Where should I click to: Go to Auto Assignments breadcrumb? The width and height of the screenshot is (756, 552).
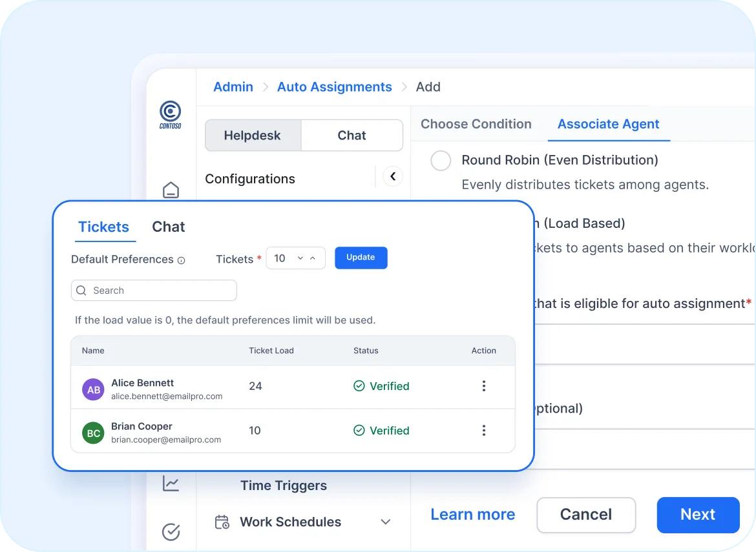pyautogui.click(x=334, y=87)
